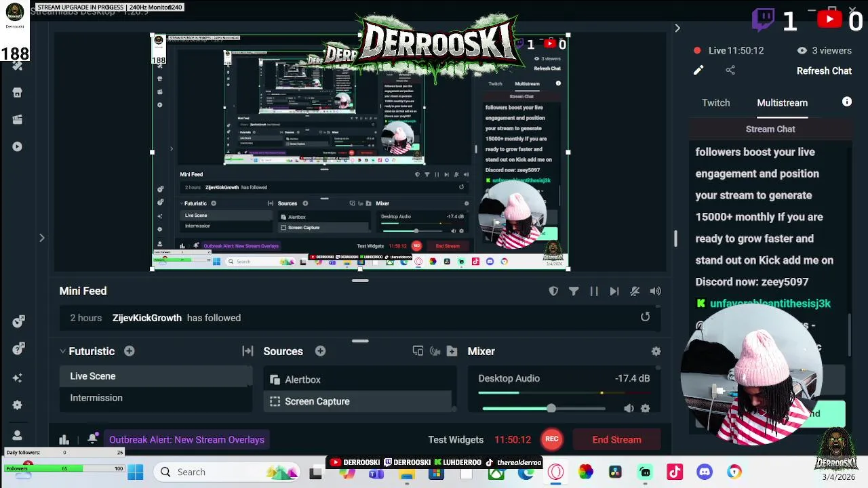Toggle Mini Feed alert sound speaker
The image size is (868, 488).
[x=655, y=291]
